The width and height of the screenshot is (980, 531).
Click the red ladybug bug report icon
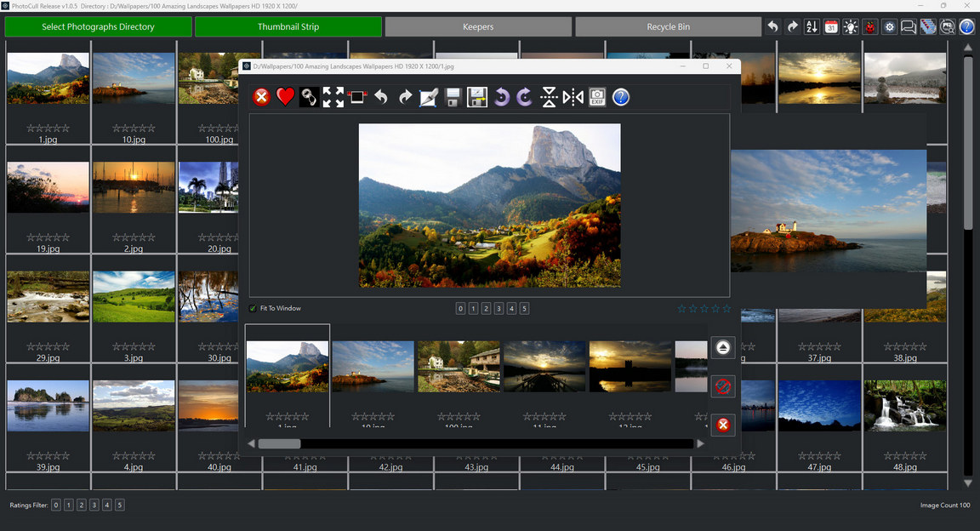[x=870, y=27]
